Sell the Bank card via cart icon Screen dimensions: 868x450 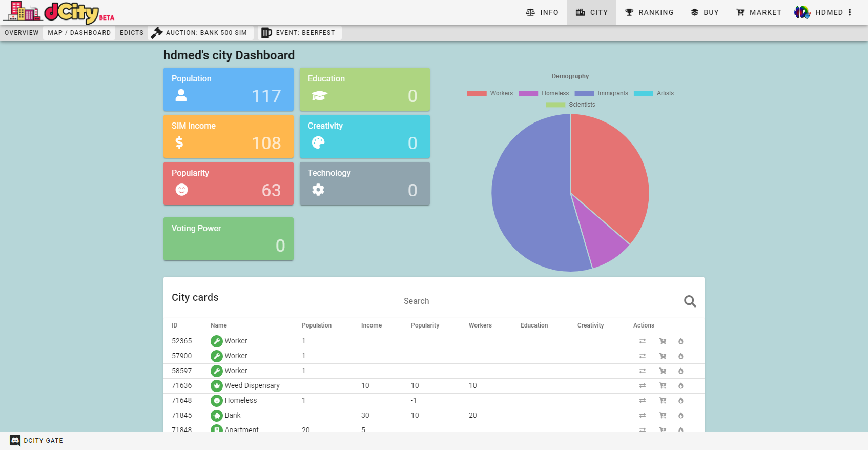click(x=663, y=416)
